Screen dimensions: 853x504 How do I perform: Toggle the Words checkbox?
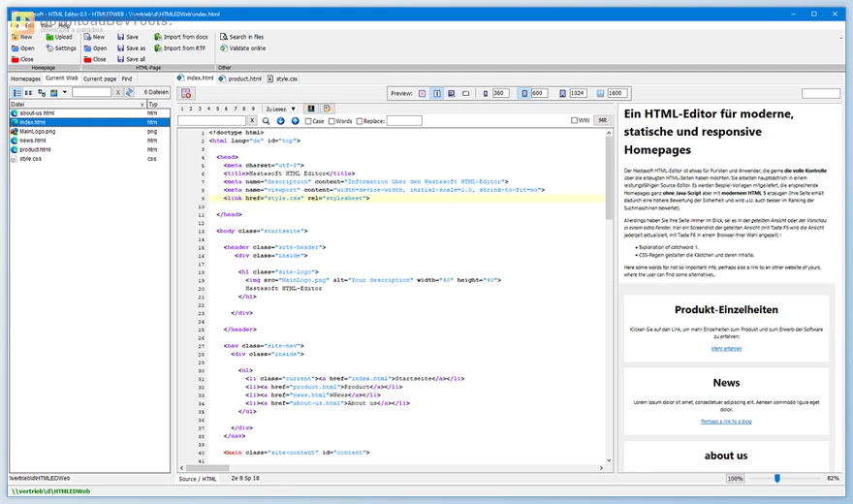click(332, 121)
